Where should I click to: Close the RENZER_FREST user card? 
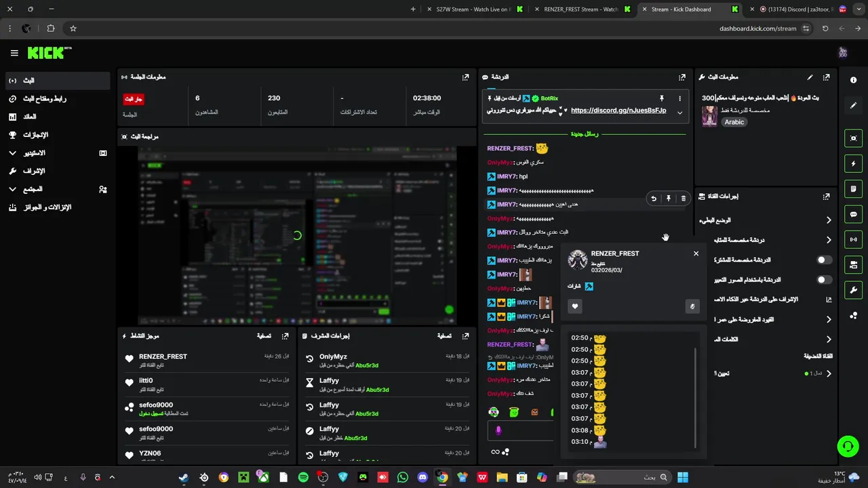pyautogui.click(x=696, y=253)
